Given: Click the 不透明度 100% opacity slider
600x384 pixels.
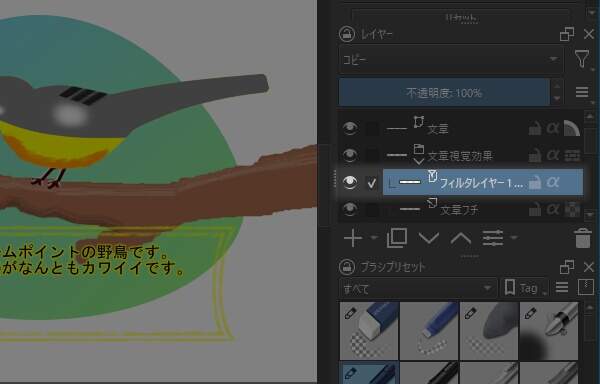Looking at the screenshot, I should point(444,93).
